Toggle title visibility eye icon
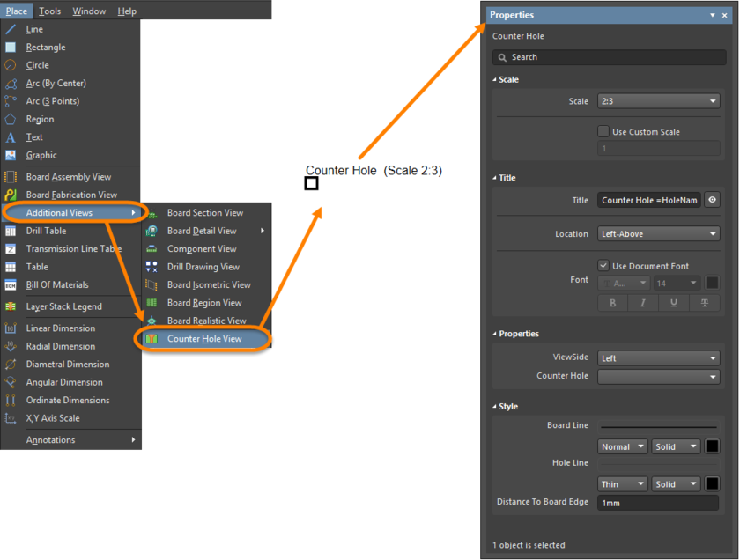 712,200
